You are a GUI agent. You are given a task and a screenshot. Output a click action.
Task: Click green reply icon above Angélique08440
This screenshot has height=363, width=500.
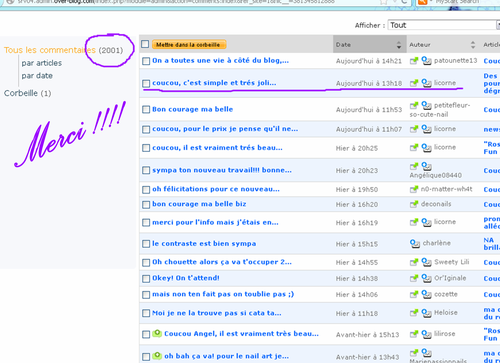[x=414, y=166]
